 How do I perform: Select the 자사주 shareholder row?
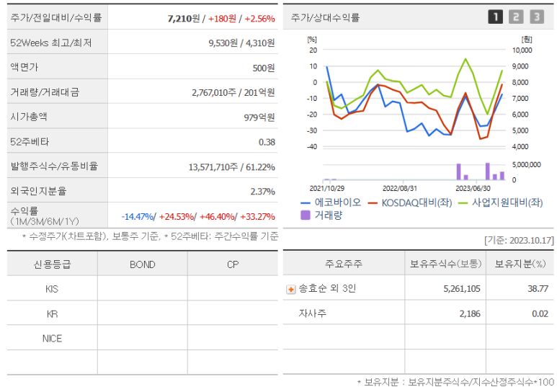point(418,313)
